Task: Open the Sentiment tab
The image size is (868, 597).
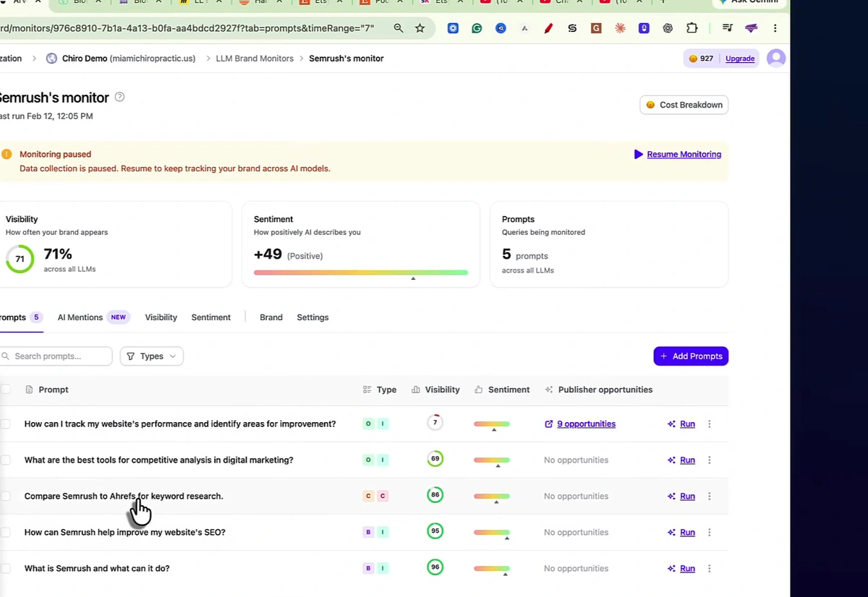Action: tap(211, 317)
